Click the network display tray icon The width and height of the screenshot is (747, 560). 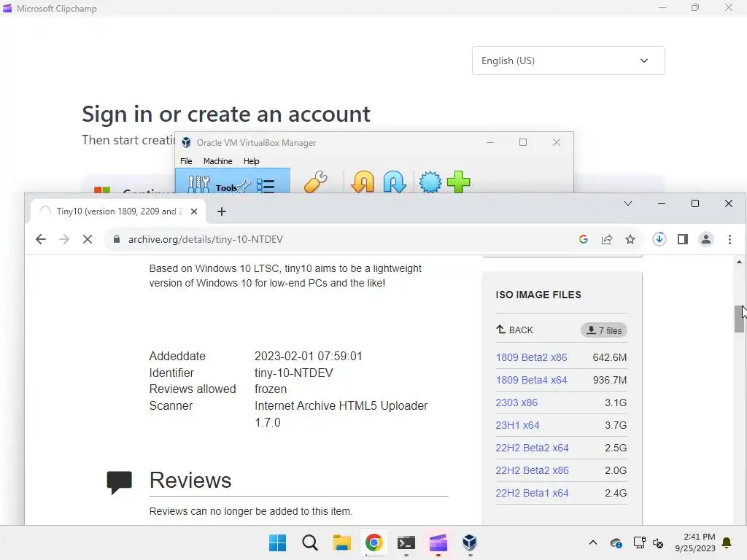(639, 542)
